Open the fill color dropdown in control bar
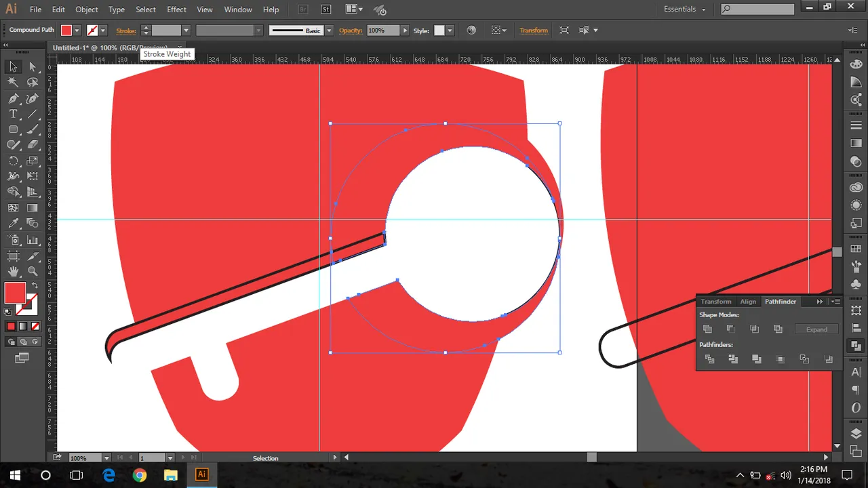The width and height of the screenshot is (868, 488). coord(77,30)
